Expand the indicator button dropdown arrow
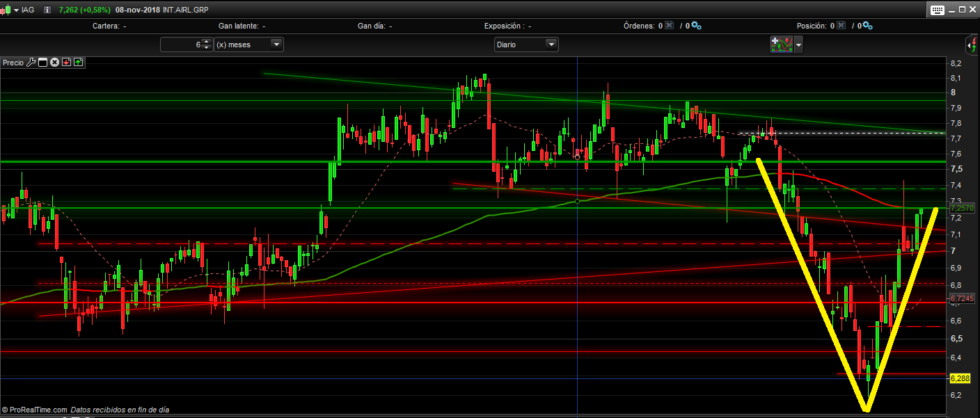The height and width of the screenshot is (418, 980). click(799, 45)
